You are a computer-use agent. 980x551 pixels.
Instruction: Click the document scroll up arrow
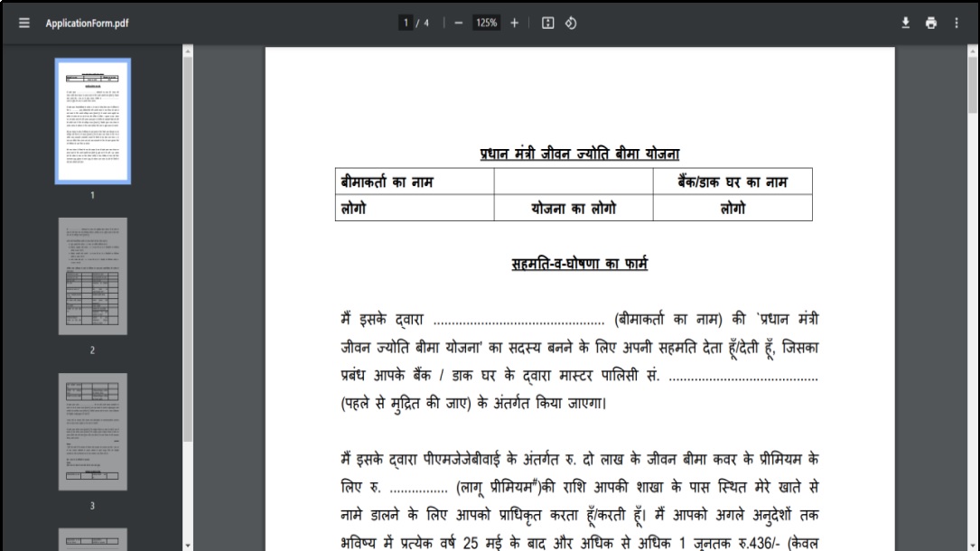point(972,51)
